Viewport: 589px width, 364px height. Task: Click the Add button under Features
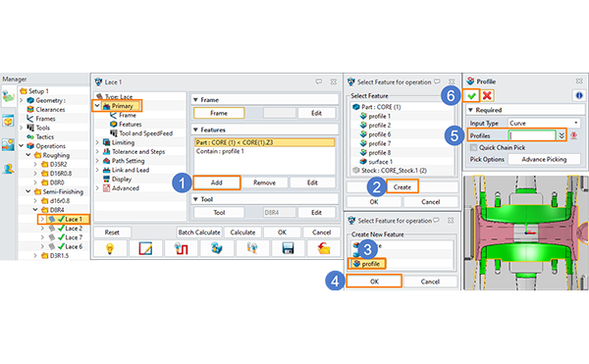pos(216,182)
